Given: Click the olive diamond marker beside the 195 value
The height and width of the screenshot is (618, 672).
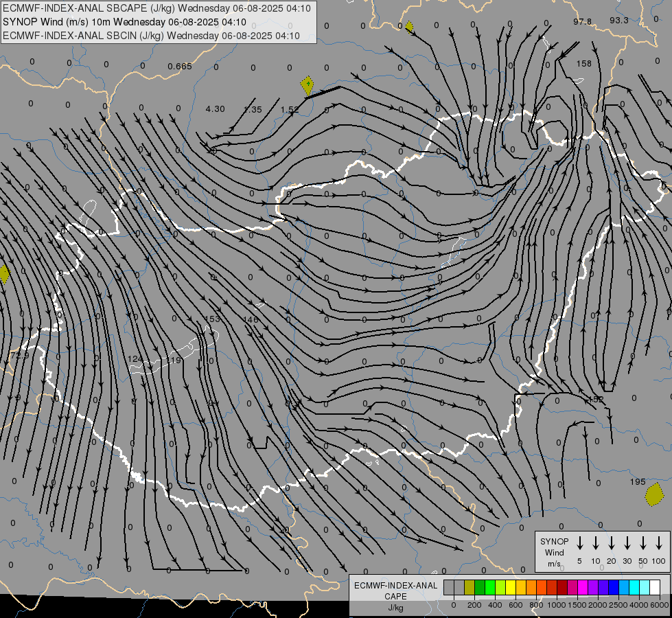Looking at the screenshot, I should click(x=654, y=494).
